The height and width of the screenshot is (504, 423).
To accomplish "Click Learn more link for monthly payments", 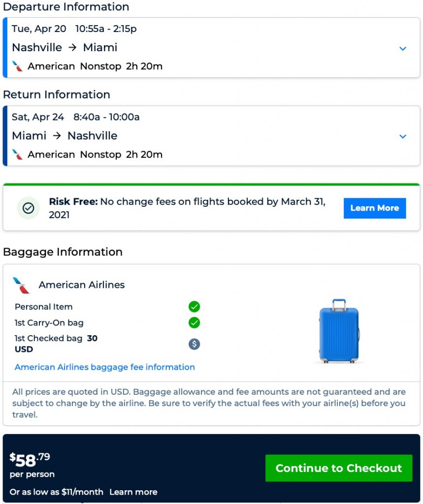I will [133, 492].
